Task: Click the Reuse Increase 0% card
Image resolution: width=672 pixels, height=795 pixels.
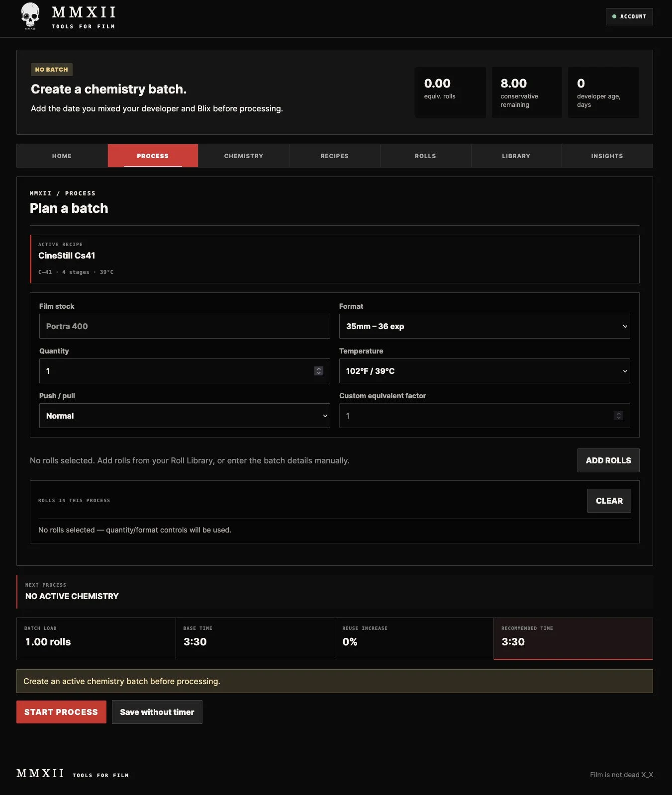Action: 414,639
